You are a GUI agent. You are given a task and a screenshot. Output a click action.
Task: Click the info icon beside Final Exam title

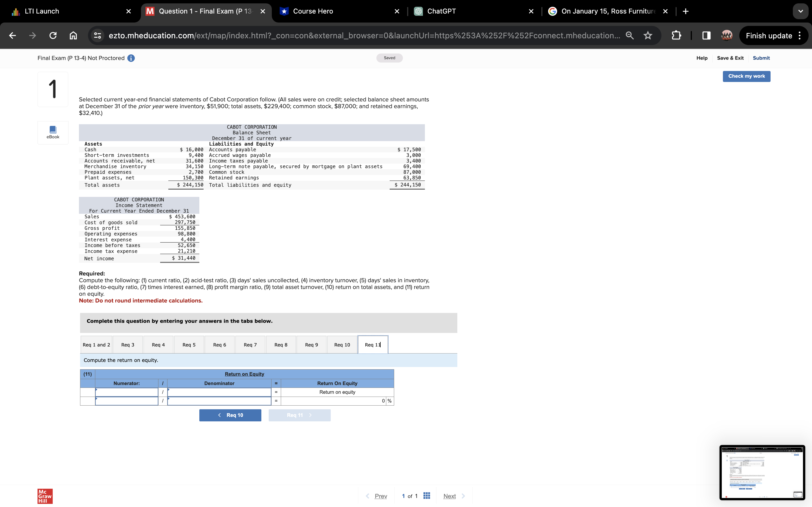point(131,58)
